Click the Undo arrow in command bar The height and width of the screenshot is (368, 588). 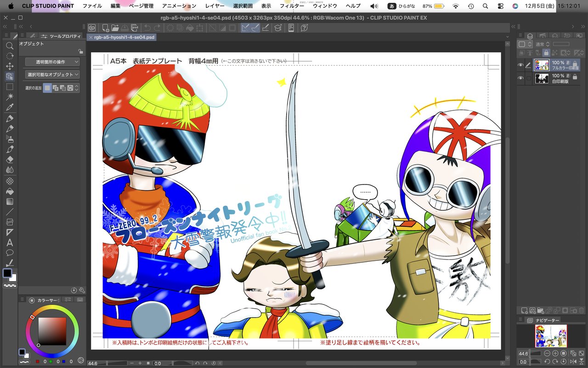(x=147, y=28)
